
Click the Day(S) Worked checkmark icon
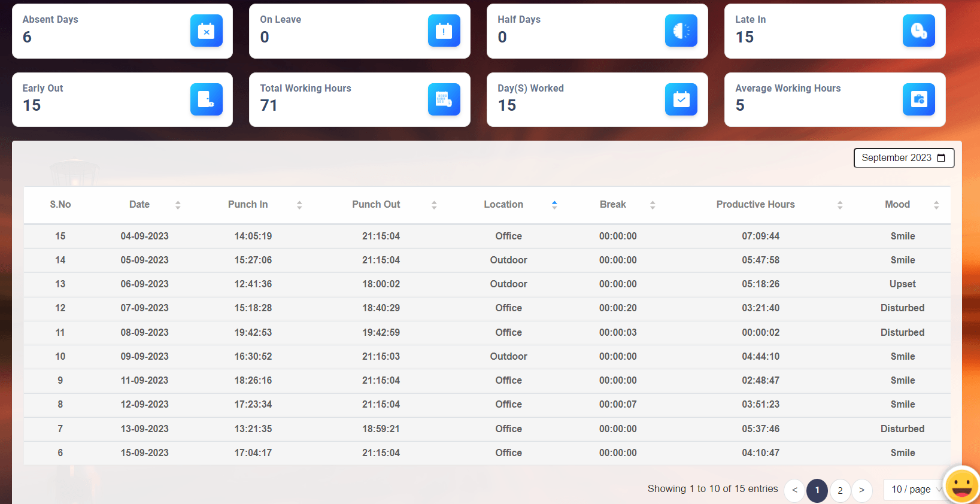pyautogui.click(x=681, y=99)
